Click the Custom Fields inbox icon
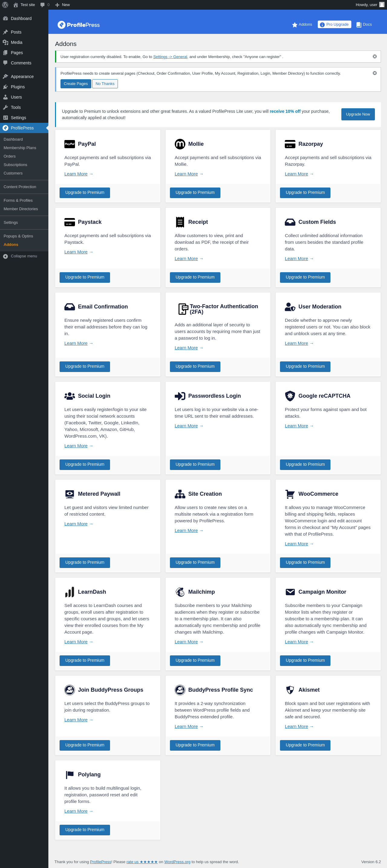The width and height of the screenshot is (387, 868). 290,222
